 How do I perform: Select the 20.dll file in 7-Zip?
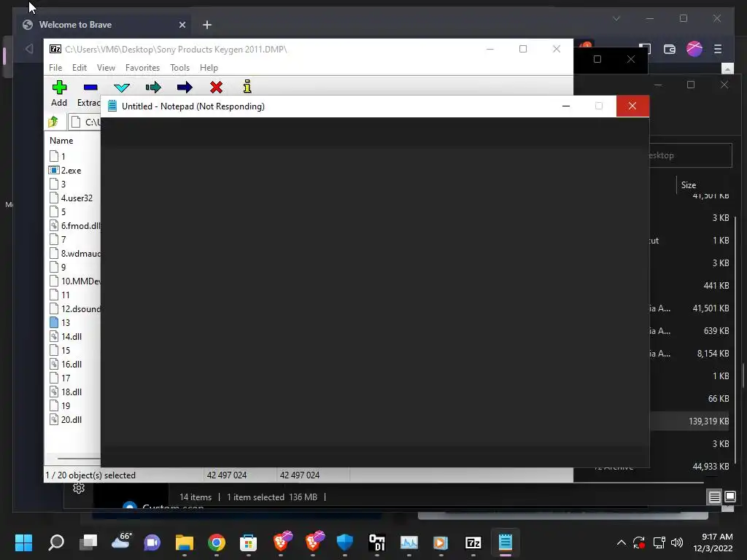point(66,419)
